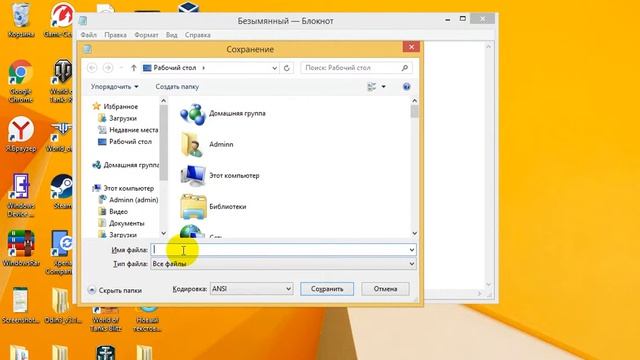Screen dimensions: 640x360
Task: Open the Справка menu in Notepad
Action: click(198, 35)
